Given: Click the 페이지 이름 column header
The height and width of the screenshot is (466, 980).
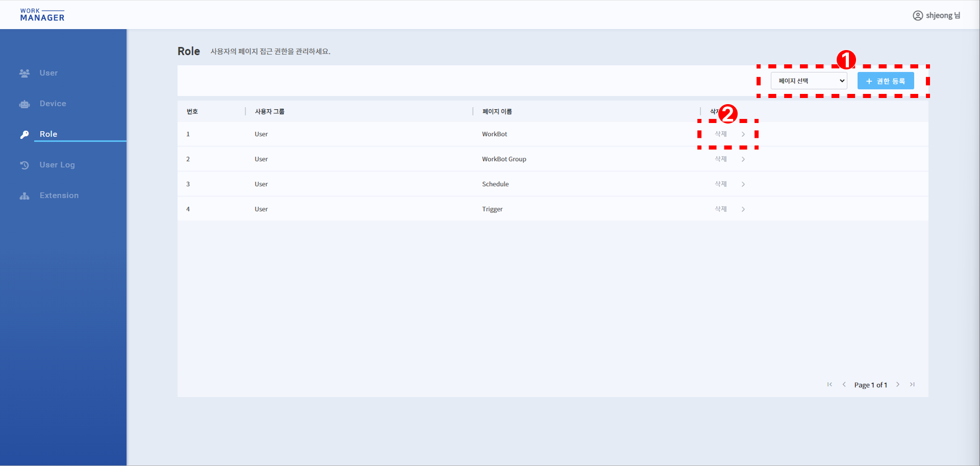Looking at the screenshot, I should 497,111.
